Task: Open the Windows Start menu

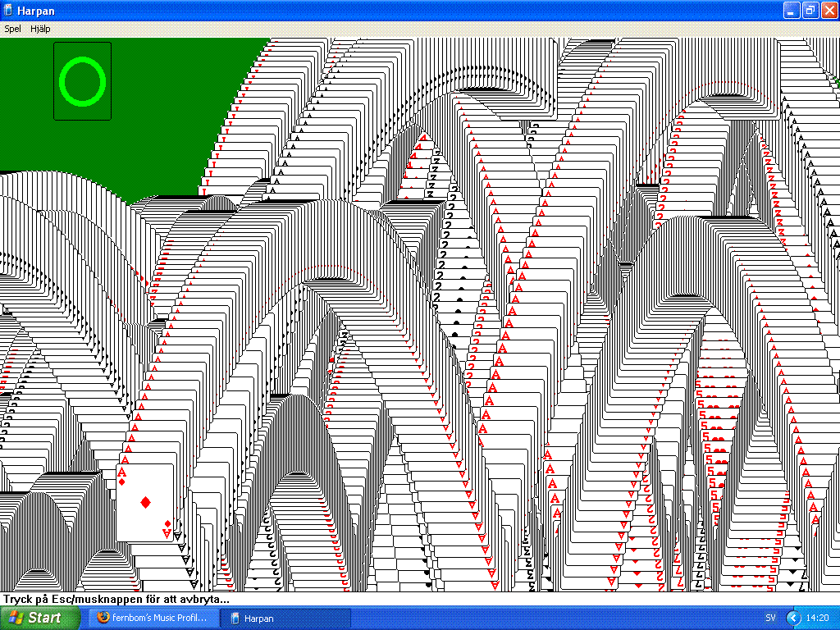Action: click(39, 618)
